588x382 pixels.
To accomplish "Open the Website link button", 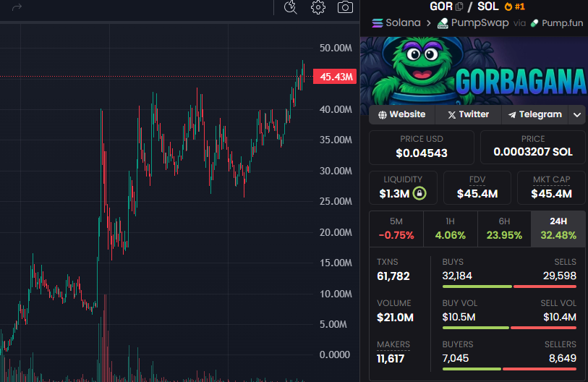I will pos(402,114).
